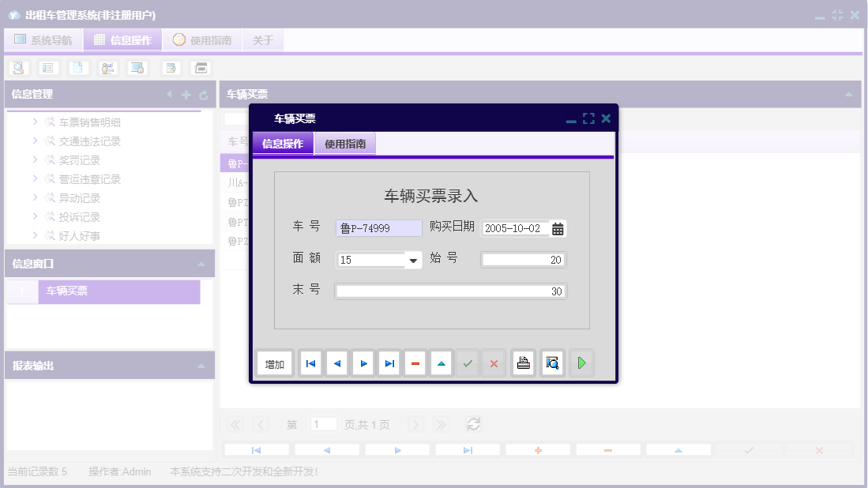Switch to the 使用指南 tab in the dialog
Viewport: 868px width, 488px height.
(x=344, y=145)
